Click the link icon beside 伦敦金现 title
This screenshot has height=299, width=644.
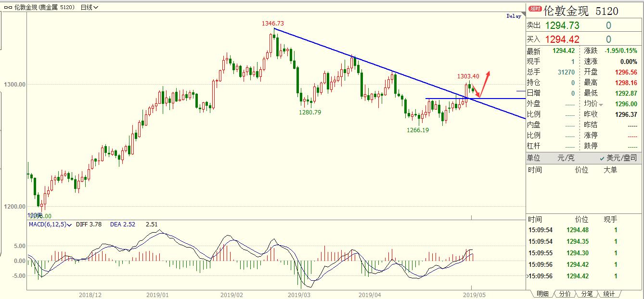(x=8, y=7)
